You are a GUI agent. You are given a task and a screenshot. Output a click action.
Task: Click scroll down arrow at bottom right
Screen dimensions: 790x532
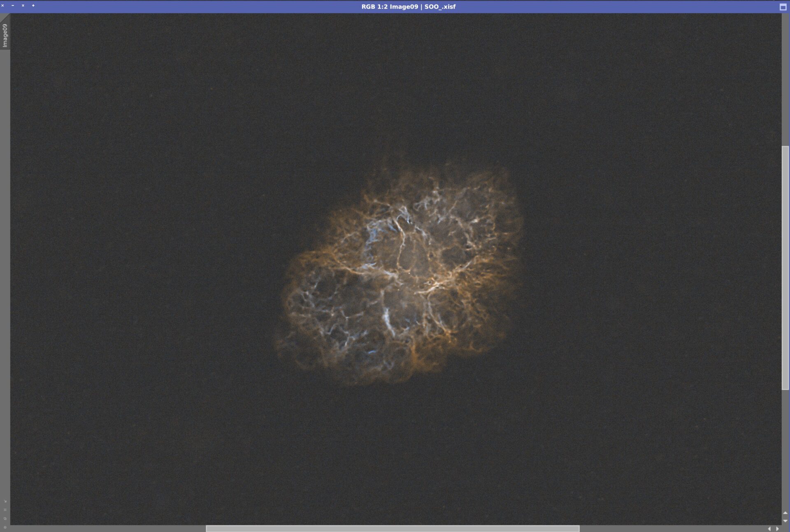(785, 521)
